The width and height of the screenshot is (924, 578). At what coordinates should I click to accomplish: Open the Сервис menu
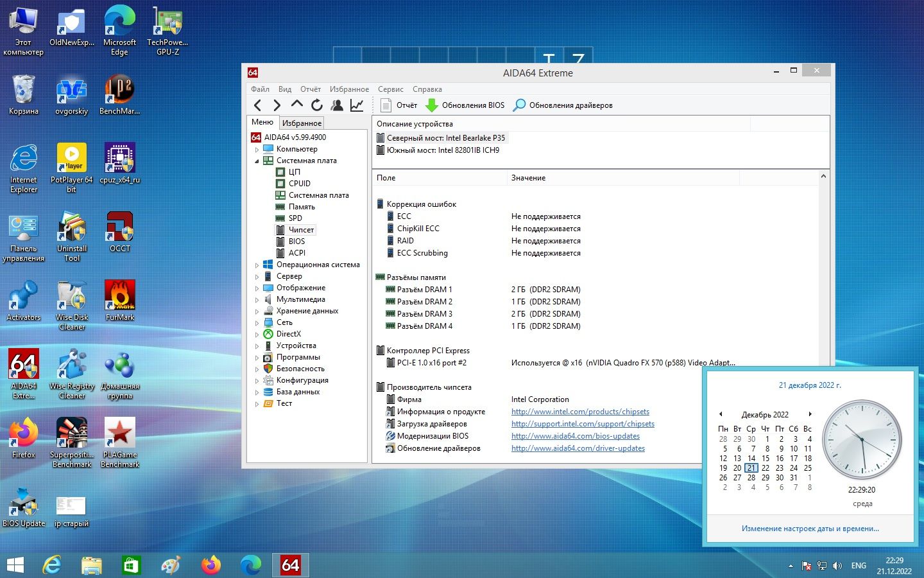391,89
